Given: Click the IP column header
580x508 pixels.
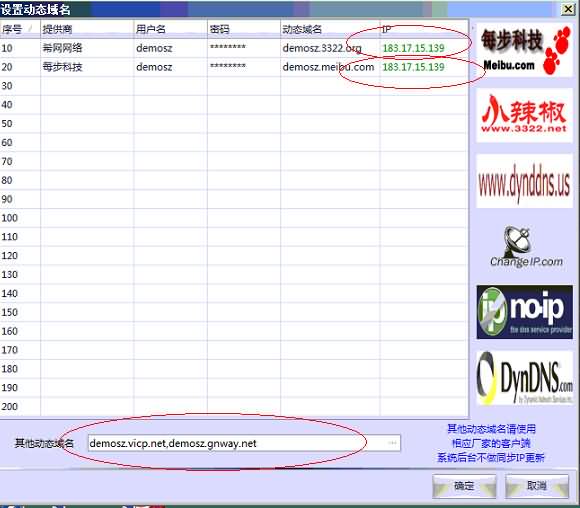Looking at the screenshot, I should click(424, 29).
